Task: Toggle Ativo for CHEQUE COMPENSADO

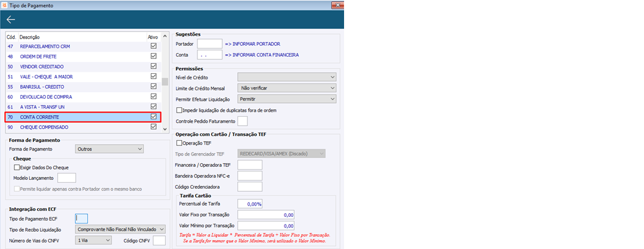Action: click(154, 127)
